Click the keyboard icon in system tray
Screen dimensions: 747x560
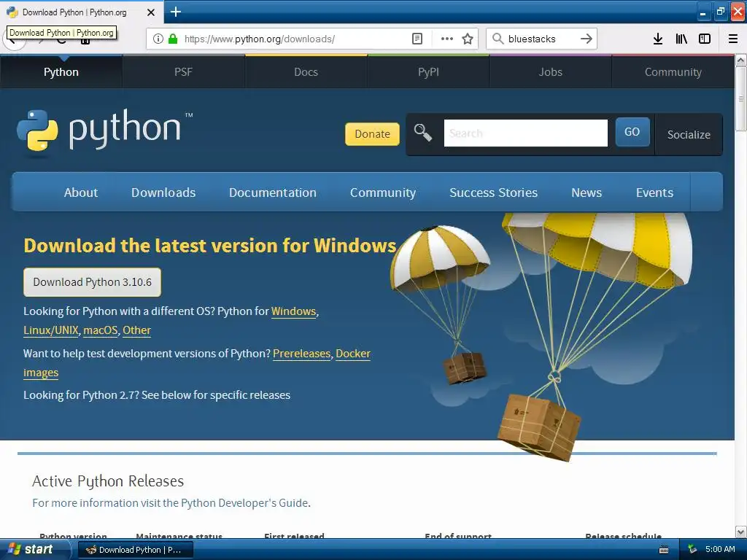pyautogui.click(x=664, y=550)
